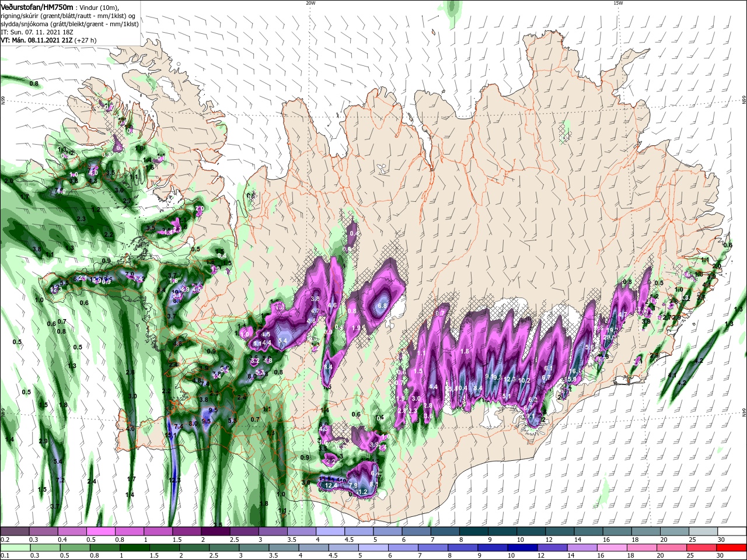
Task: Click the 16.1 precipitation value on the map
Action: point(575,371)
